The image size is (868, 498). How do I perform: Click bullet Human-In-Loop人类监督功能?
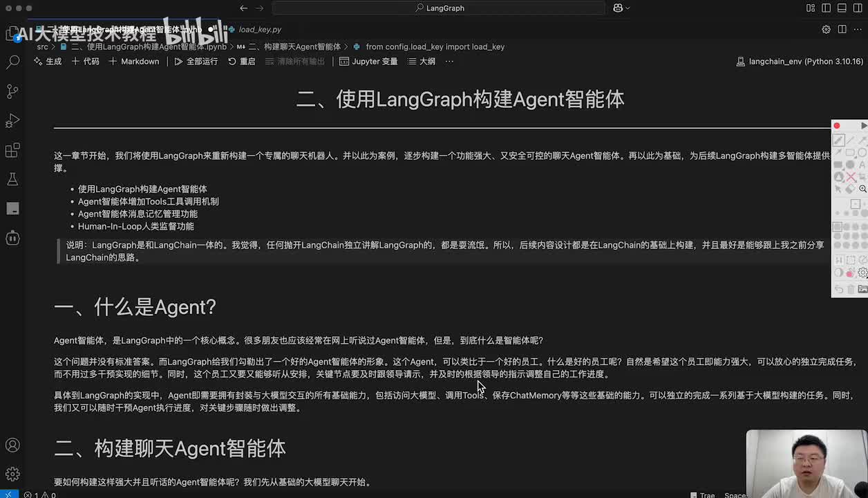click(x=135, y=226)
